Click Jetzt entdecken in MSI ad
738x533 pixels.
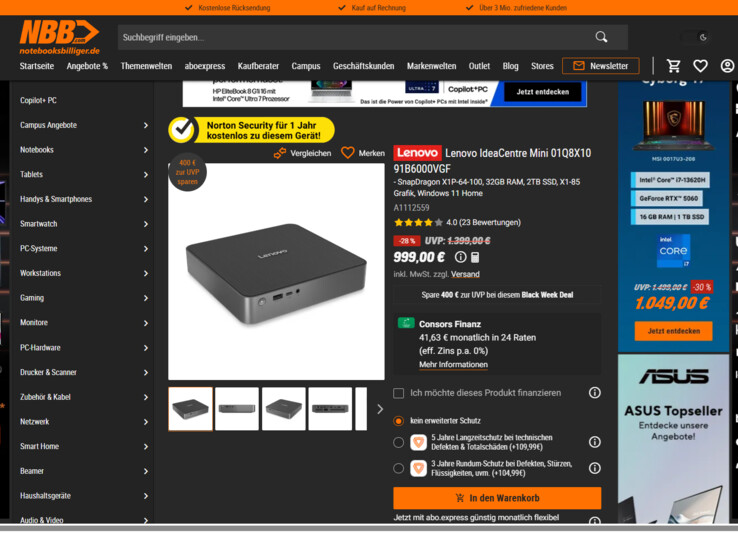click(674, 331)
